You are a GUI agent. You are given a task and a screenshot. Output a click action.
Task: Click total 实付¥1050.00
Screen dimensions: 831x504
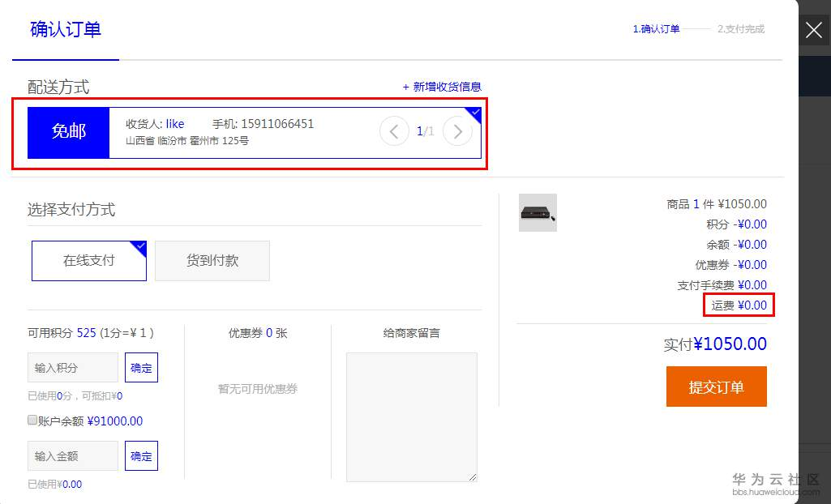[x=715, y=344]
